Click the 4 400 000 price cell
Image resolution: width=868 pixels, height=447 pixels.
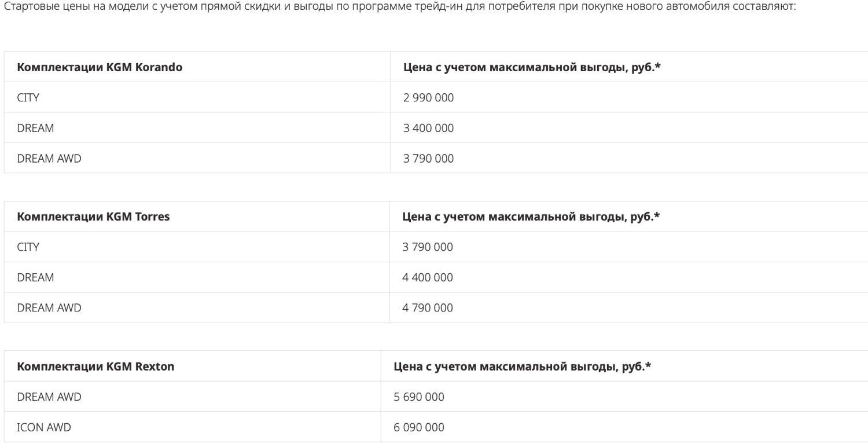tap(428, 277)
